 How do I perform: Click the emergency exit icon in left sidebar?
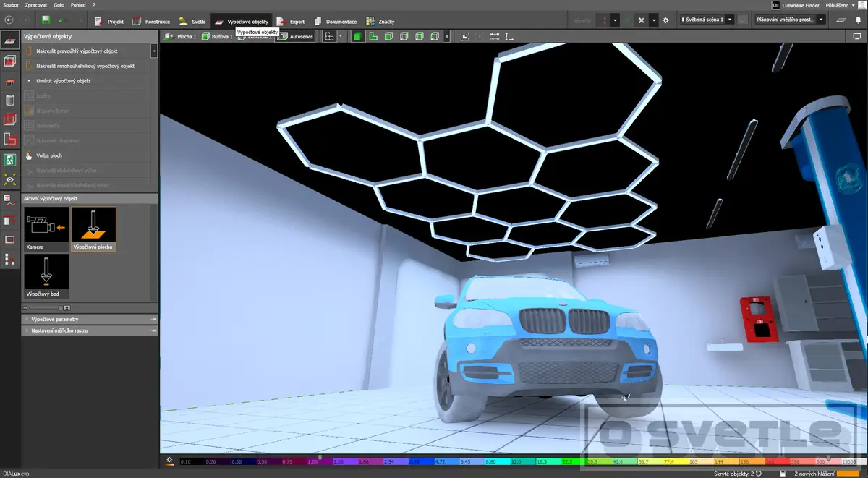click(10, 159)
